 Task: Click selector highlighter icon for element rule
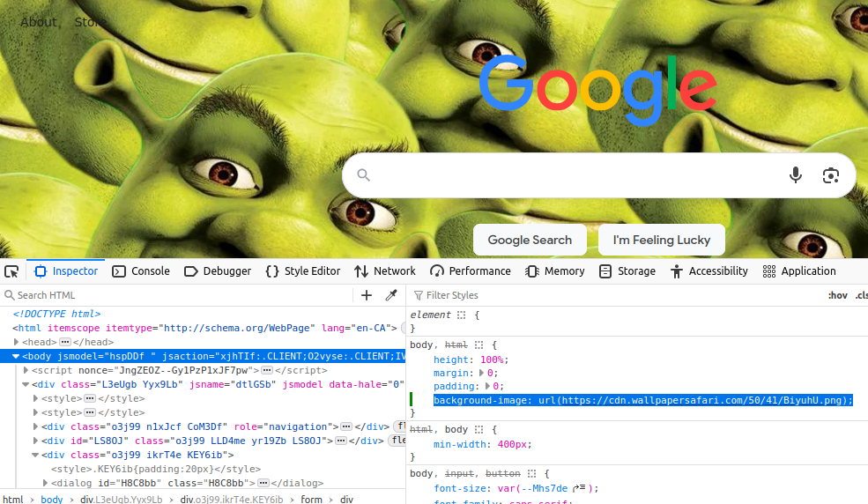(x=461, y=315)
